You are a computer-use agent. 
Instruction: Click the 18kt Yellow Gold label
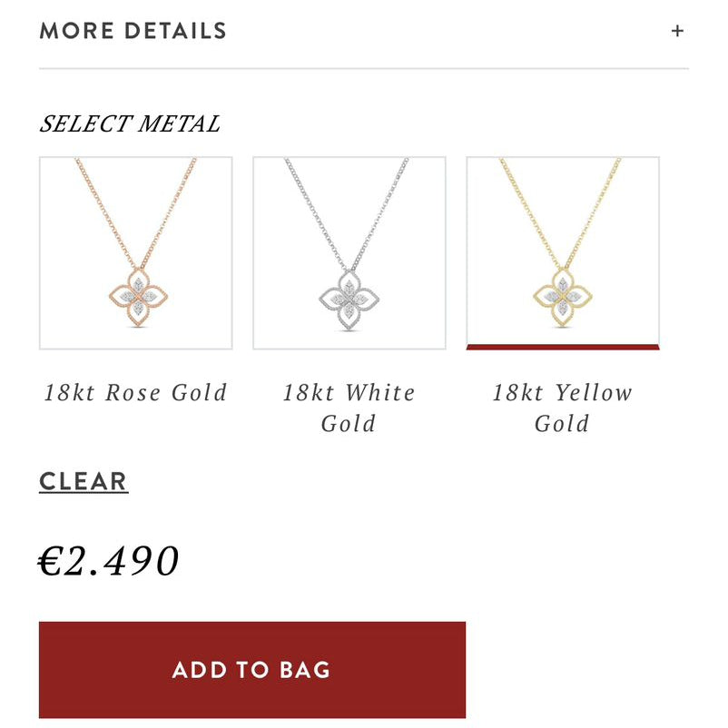563,408
